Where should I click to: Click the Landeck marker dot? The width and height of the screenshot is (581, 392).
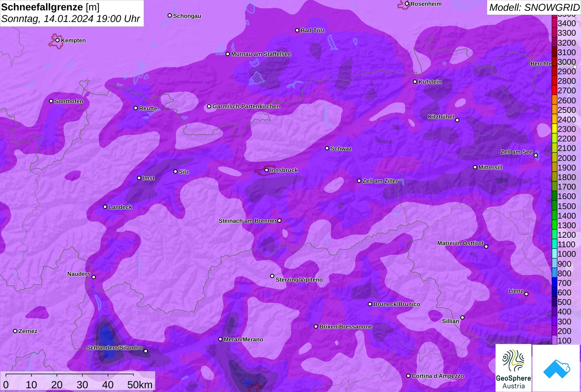(x=105, y=207)
